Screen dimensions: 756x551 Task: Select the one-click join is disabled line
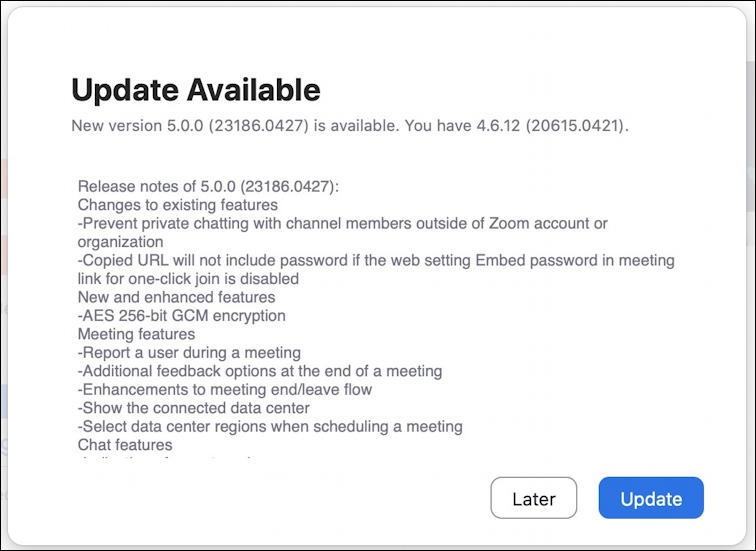[188, 279]
